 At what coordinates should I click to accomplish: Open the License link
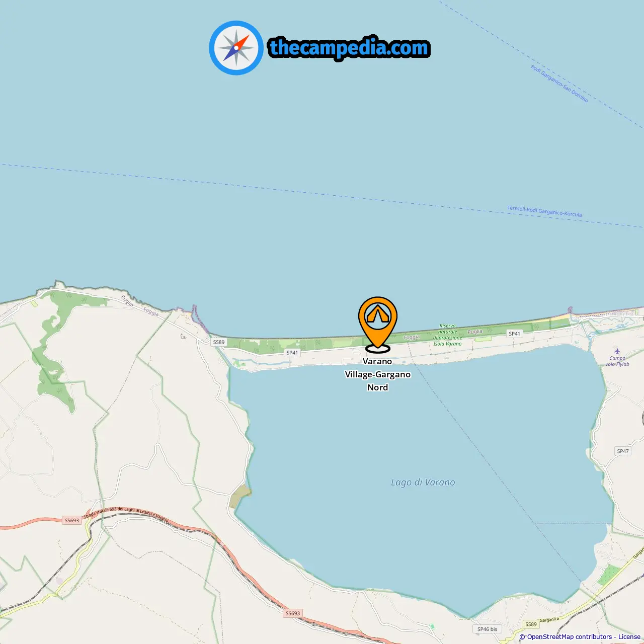click(629, 636)
